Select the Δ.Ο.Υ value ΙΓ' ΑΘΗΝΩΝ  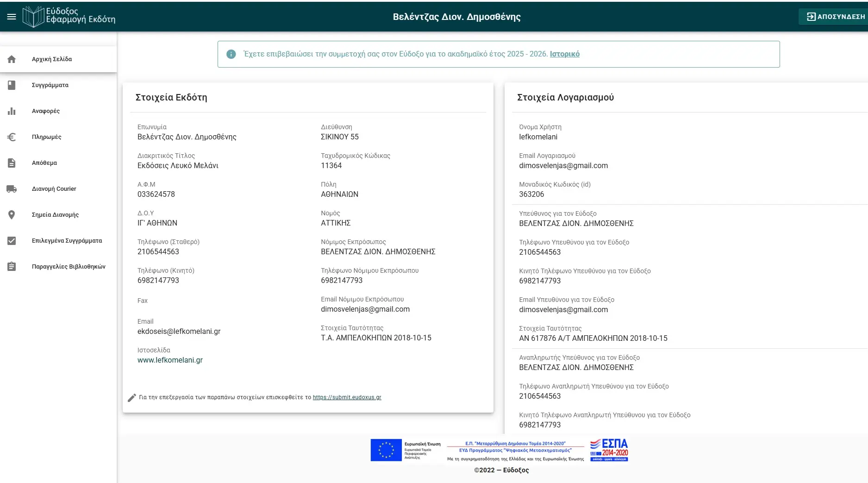click(x=157, y=223)
